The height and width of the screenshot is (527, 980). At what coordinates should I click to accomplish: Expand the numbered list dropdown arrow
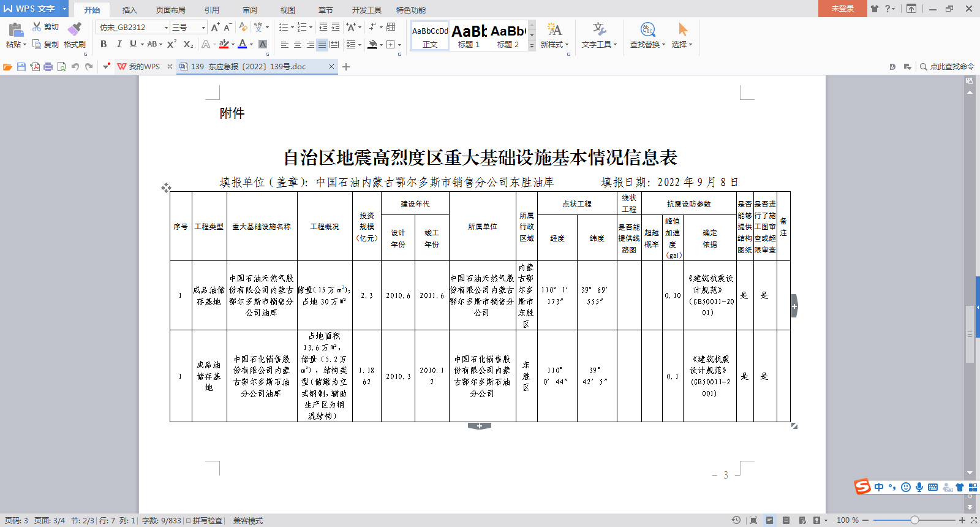[311, 27]
